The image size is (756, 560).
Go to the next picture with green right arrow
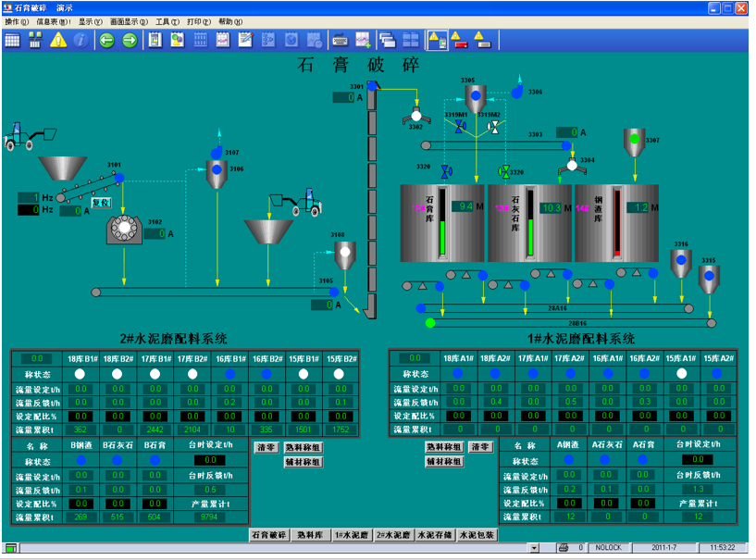pos(130,41)
